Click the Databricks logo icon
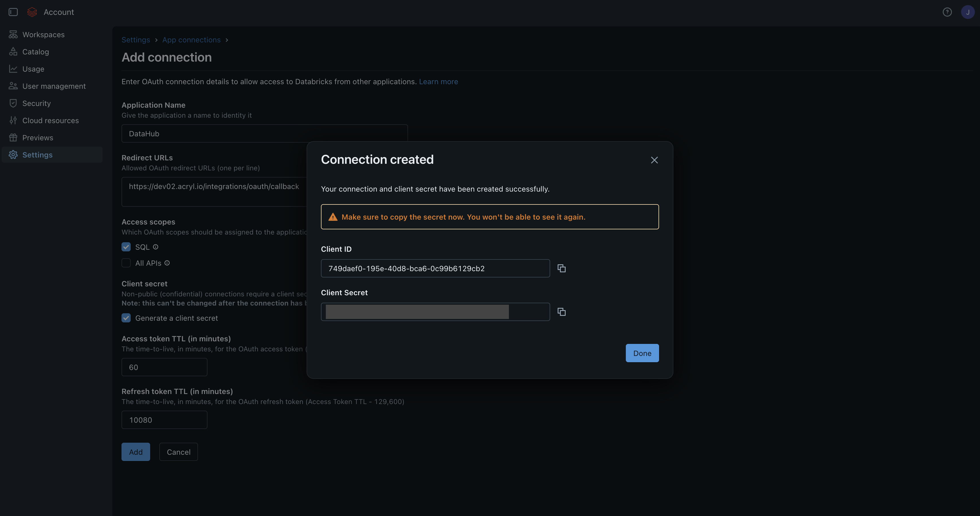The width and height of the screenshot is (980, 516). coord(32,12)
